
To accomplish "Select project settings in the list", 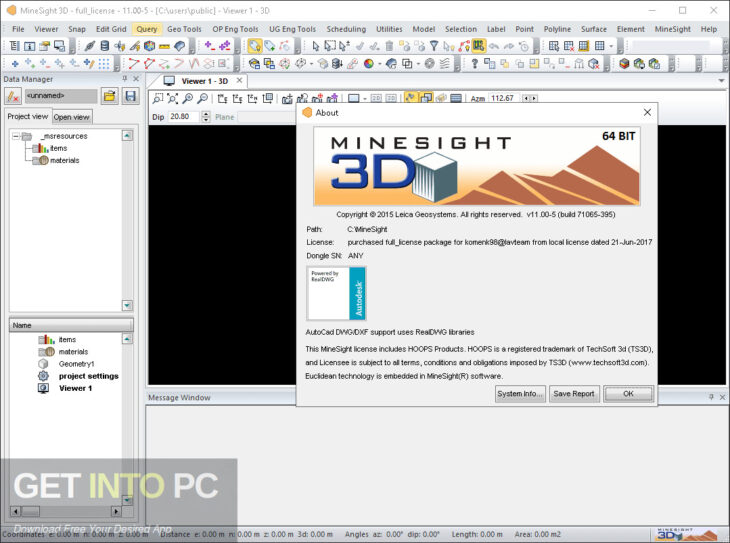I will pyautogui.click(x=88, y=376).
